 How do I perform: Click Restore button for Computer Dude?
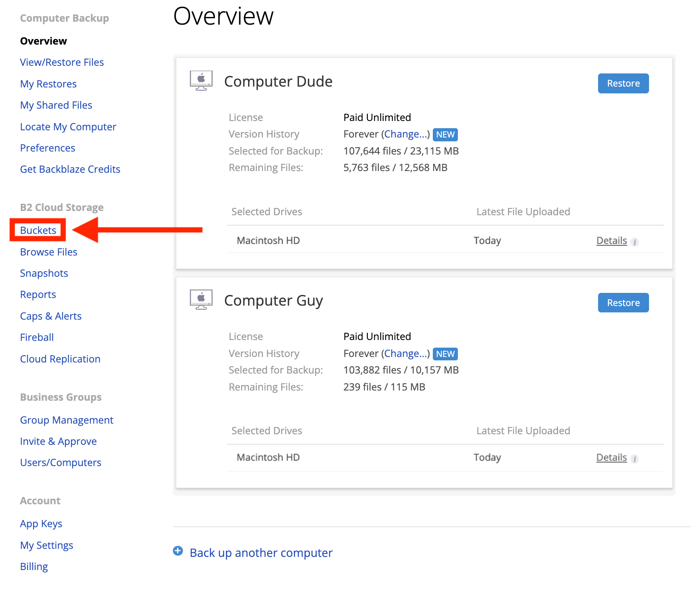pyautogui.click(x=623, y=83)
